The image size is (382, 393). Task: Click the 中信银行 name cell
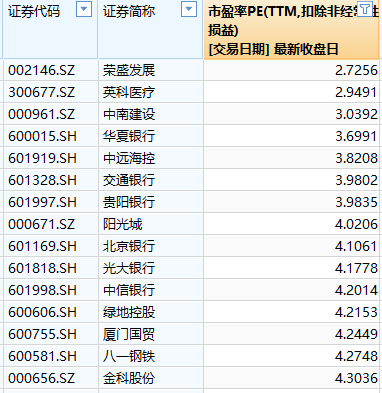[151, 290]
